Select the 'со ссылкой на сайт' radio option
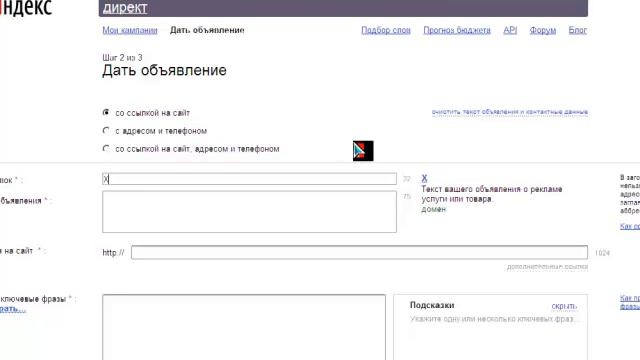 106,112
